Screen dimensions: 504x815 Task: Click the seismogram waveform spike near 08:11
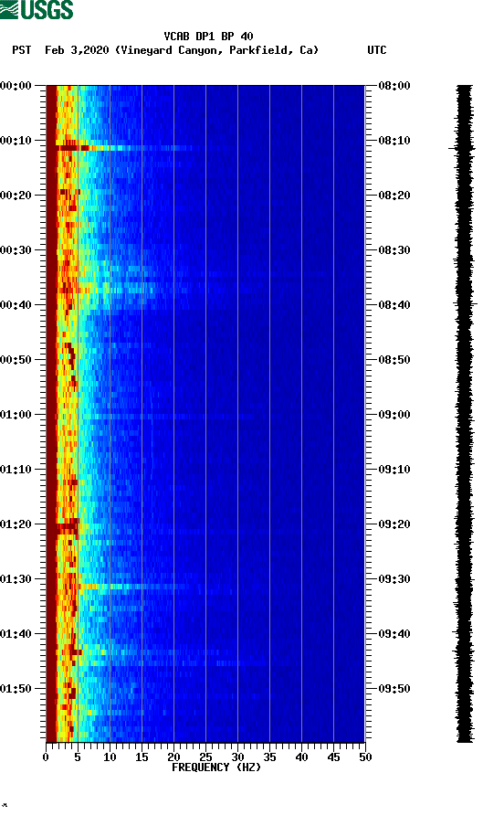point(461,149)
